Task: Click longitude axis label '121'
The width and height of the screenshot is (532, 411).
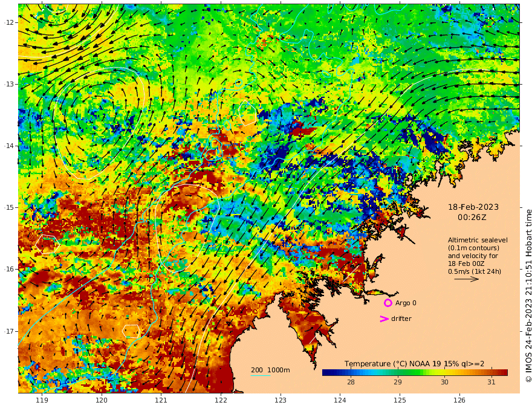Action: 161,401
